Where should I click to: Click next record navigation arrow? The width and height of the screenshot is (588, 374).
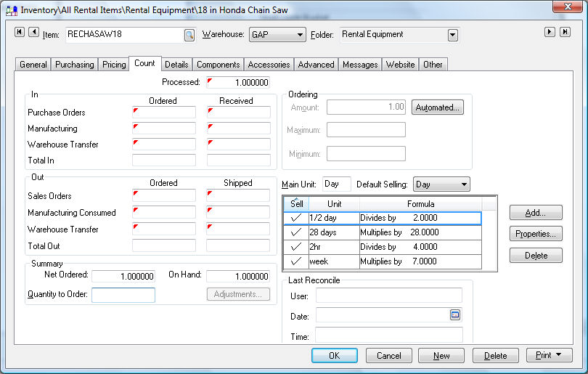coord(550,33)
